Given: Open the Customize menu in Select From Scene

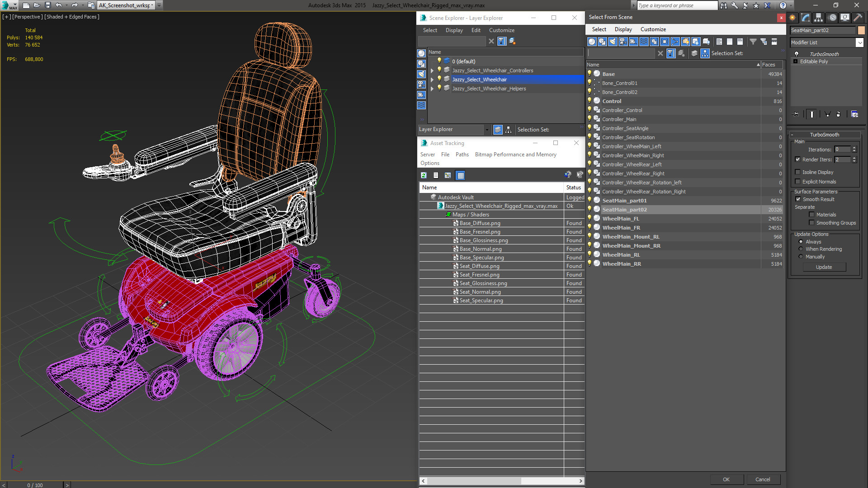Looking at the screenshot, I should pyautogui.click(x=653, y=29).
